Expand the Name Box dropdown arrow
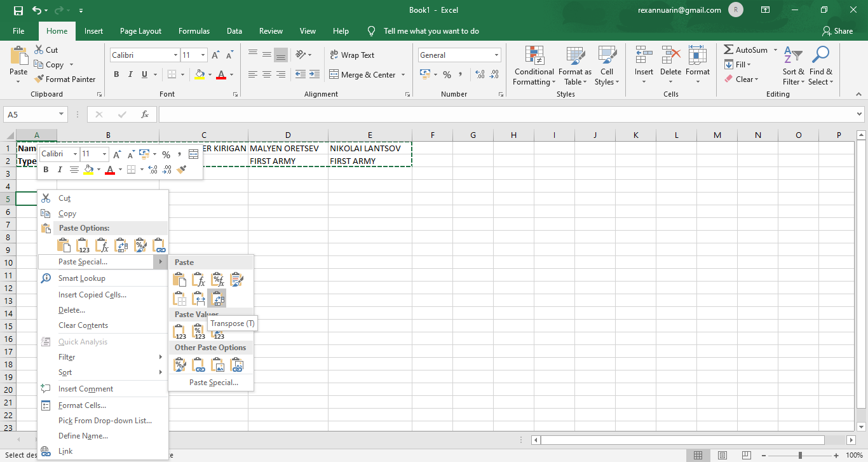 (62, 114)
